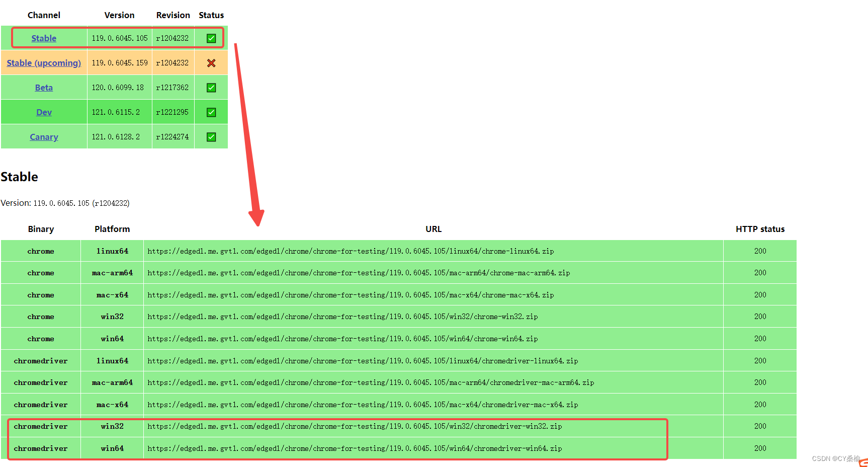
Task: Click green check status icon for Canary
Action: [x=211, y=137]
